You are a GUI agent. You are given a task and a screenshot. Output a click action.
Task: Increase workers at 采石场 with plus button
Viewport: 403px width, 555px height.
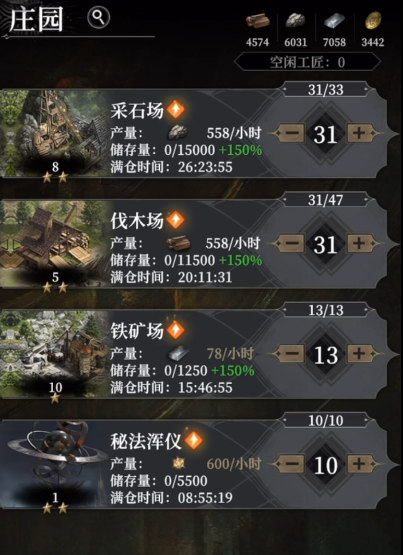pos(360,133)
